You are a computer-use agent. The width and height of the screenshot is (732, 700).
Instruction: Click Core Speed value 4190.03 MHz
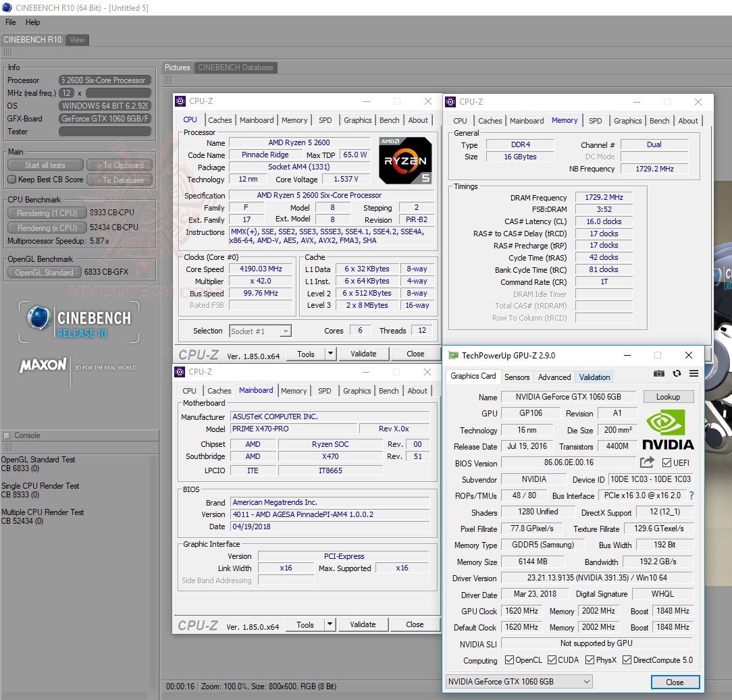pyautogui.click(x=261, y=269)
